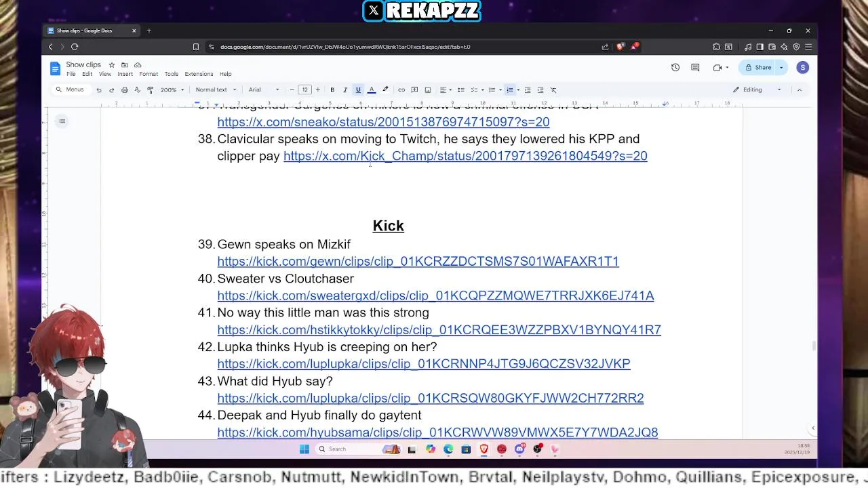Click the Brave Shields lion icon
This screenshot has width=868, height=488.
pos(620,47)
